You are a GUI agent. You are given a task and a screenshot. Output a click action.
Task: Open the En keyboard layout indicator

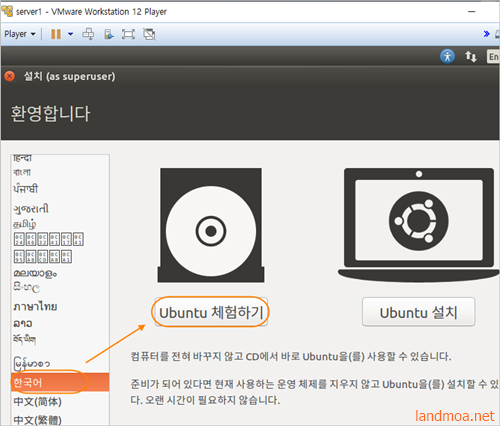click(493, 57)
